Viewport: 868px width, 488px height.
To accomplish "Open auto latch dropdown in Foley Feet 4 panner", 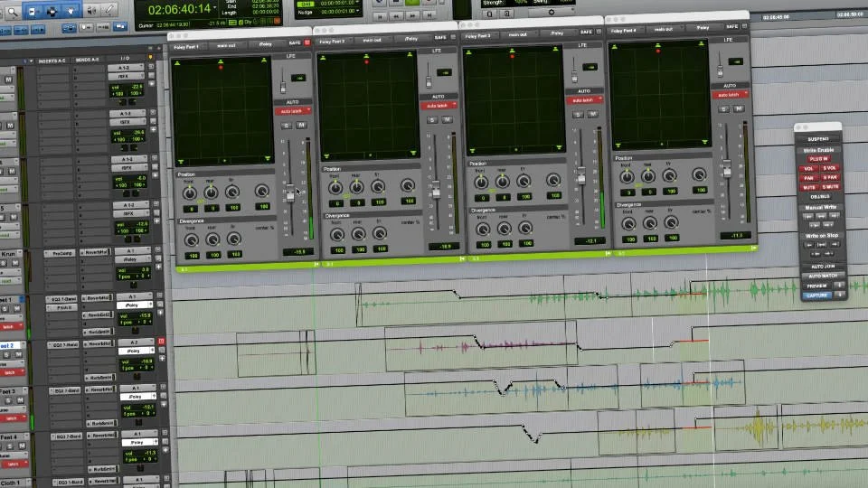I will click(x=731, y=95).
